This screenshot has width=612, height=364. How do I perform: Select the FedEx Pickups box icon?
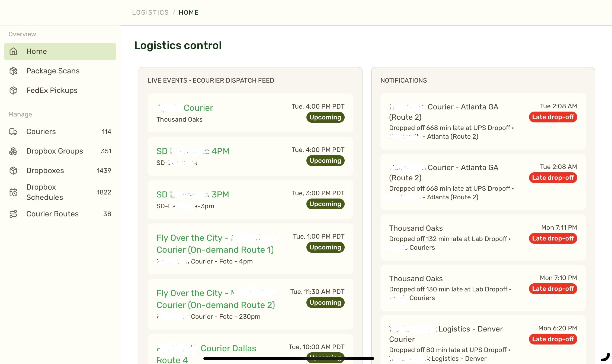pyautogui.click(x=13, y=90)
